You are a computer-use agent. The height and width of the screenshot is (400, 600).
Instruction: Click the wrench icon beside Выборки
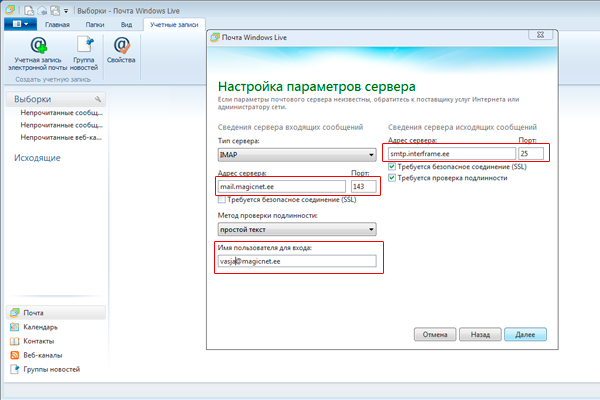click(x=98, y=99)
